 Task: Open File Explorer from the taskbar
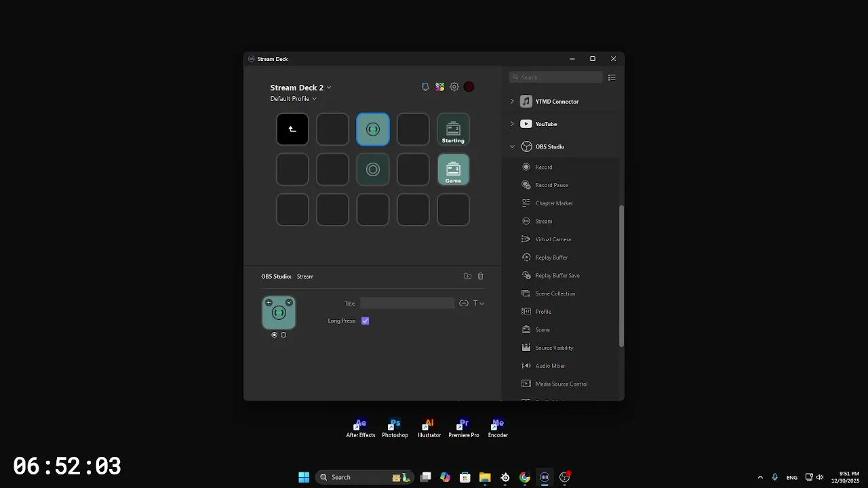[x=485, y=477]
